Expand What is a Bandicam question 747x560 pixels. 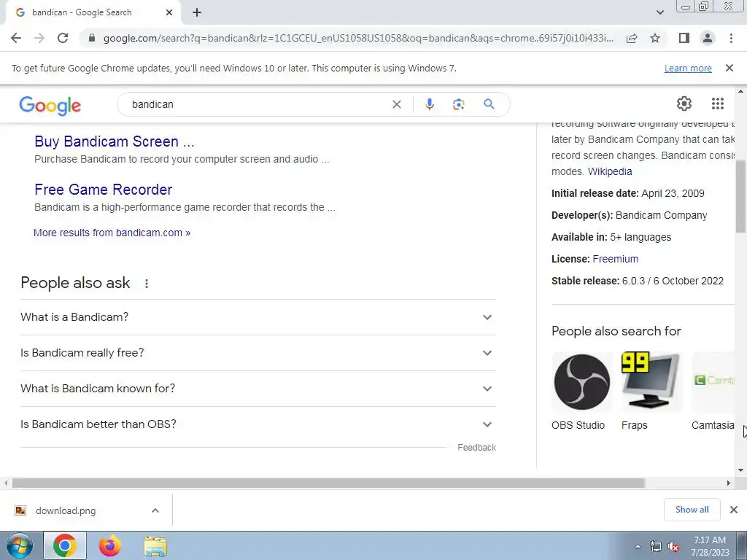[x=258, y=317]
